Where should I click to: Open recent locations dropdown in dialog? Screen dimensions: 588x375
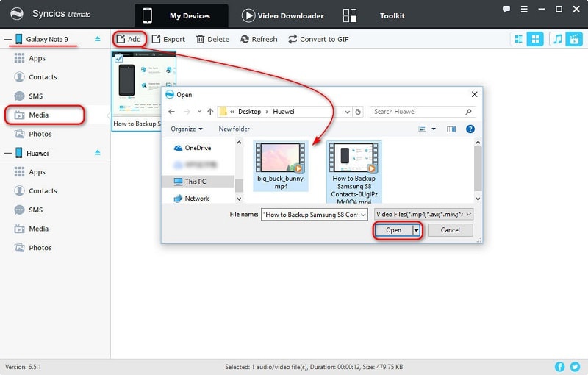[x=199, y=112]
